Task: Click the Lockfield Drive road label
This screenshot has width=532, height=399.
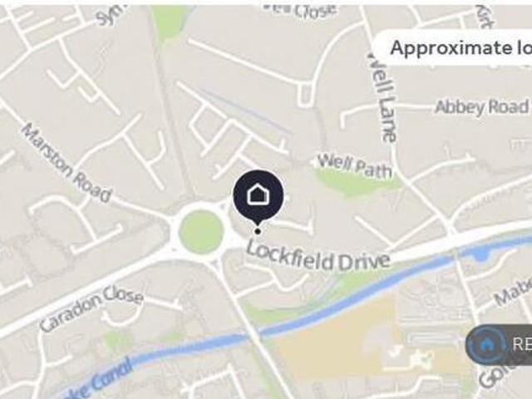Action: coord(318,257)
